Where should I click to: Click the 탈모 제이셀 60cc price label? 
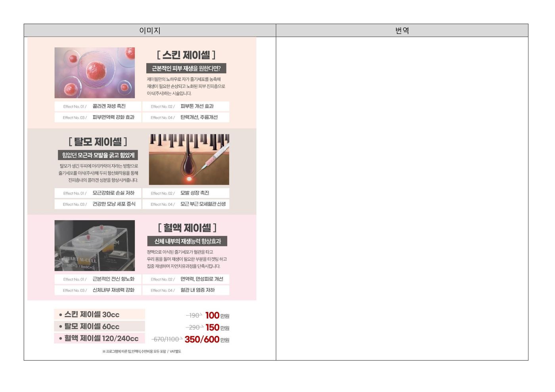click(100, 326)
